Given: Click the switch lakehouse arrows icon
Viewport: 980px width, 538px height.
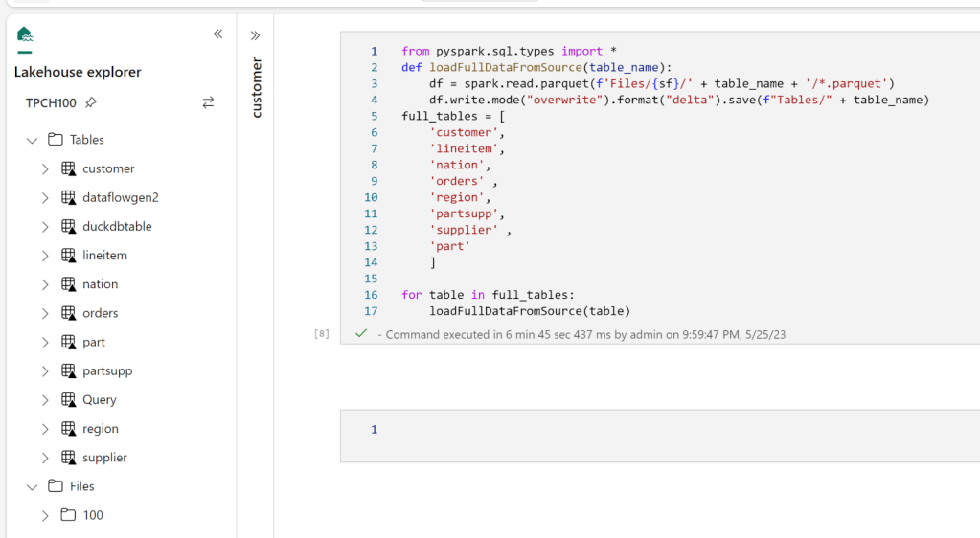Looking at the screenshot, I should 208,102.
